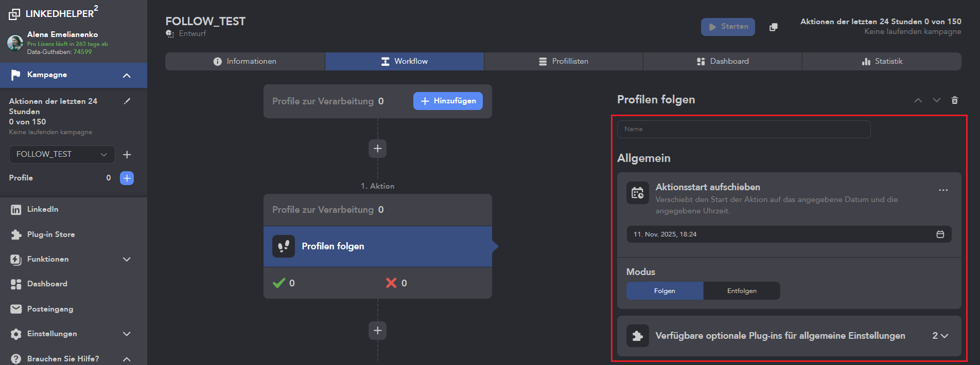The width and height of the screenshot is (980, 365).
Task: Click pencil icon to edit daily action limit
Action: click(127, 101)
